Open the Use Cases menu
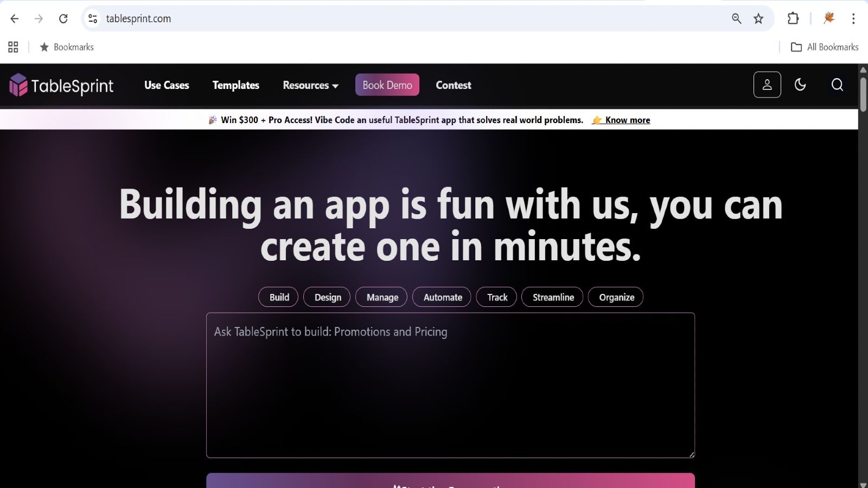 (x=167, y=85)
